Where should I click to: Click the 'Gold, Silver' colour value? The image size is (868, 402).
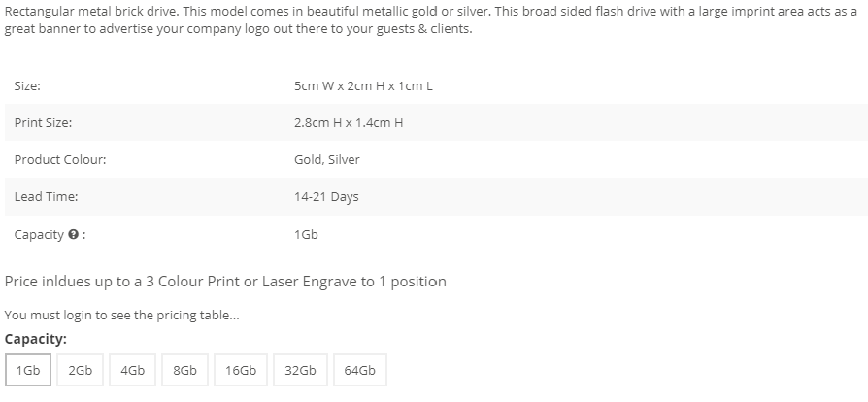pyautogui.click(x=326, y=159)
